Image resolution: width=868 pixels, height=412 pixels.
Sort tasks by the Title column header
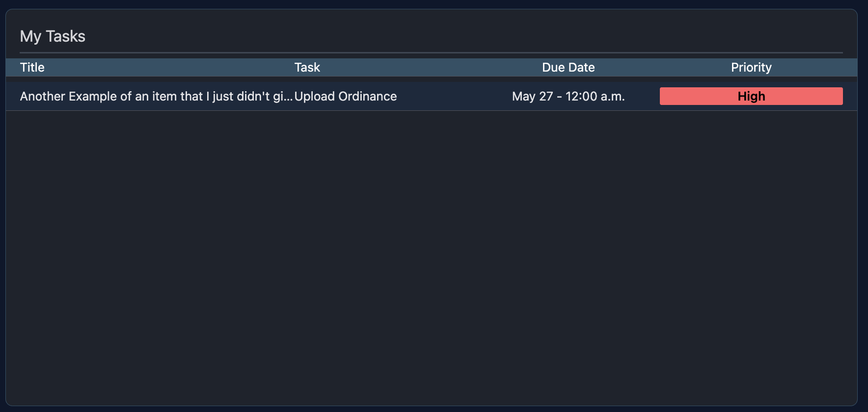pyautogui.click(x=32, y=67)
